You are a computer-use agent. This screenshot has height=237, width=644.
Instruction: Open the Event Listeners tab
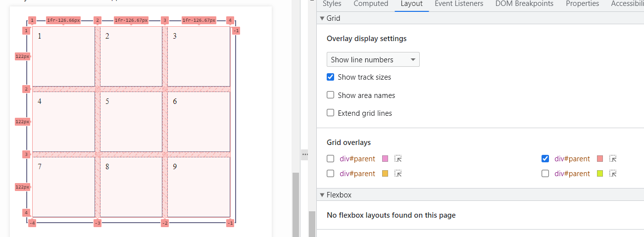tap(458, 4)
